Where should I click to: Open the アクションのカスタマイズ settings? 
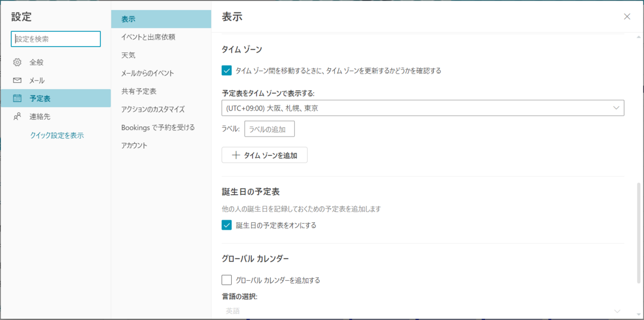(161, 110)
